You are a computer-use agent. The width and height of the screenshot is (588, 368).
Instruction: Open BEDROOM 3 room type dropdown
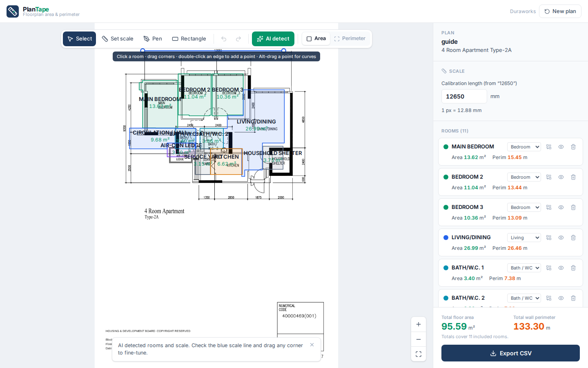tap(524, 207)
